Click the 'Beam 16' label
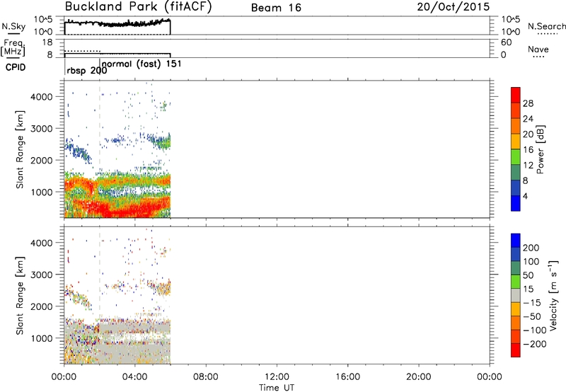 pyautogui.click(x=276, y=8)
